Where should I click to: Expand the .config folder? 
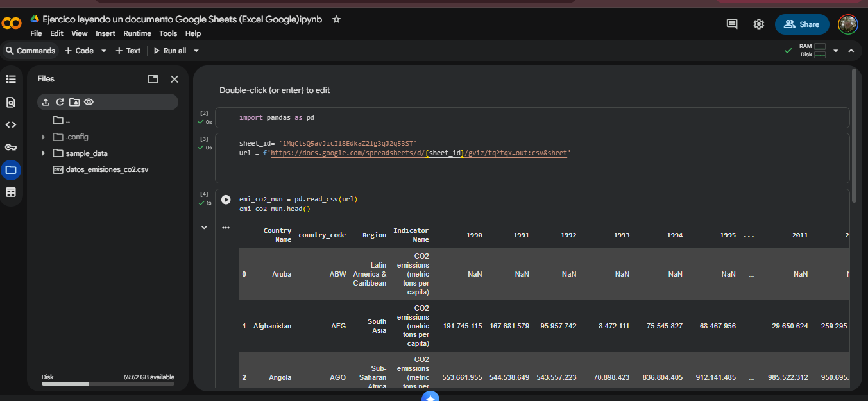(43, 137)
